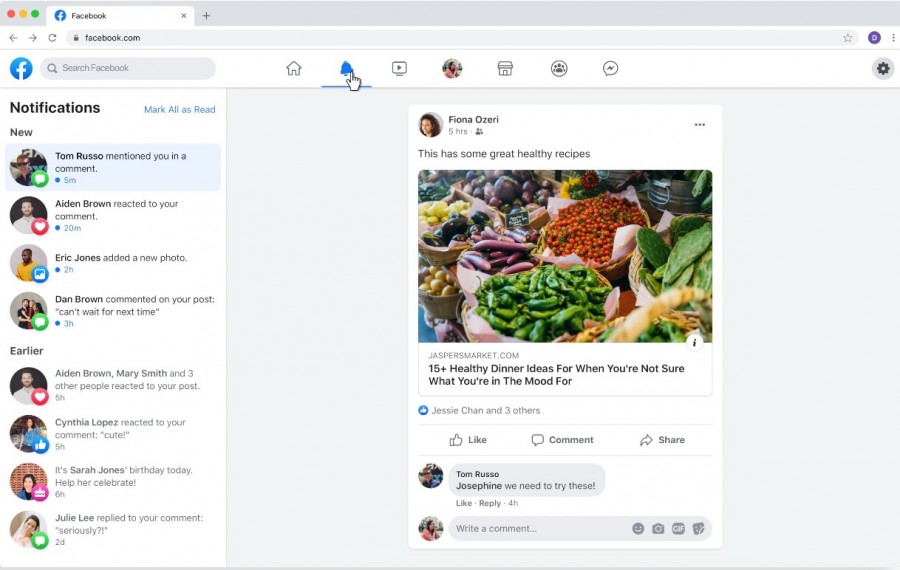Open the healthy recipes market image
Viewport: 900px width, 570px height.
[565, 256]
